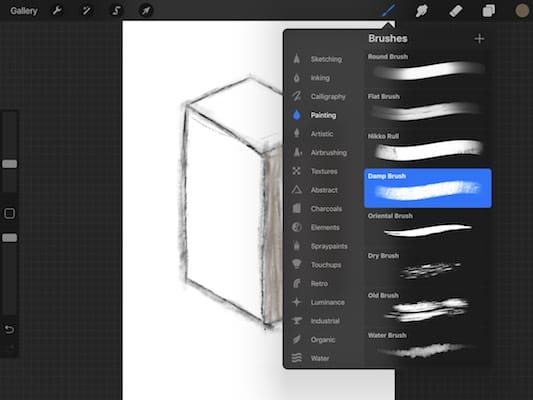Open the active color swatch
Viewport: 533px width, 400px height.
click(x=522, y=11)
